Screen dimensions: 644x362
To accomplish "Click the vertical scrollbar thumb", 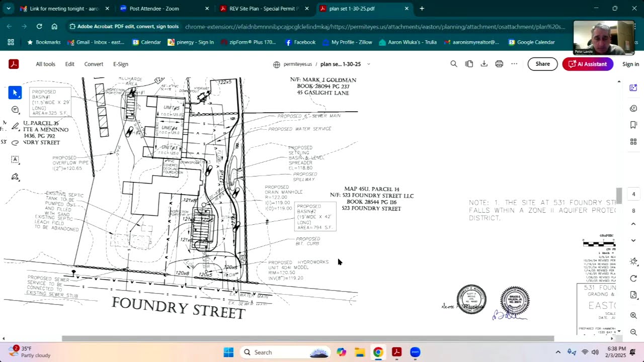I will [x=619, y=195].
